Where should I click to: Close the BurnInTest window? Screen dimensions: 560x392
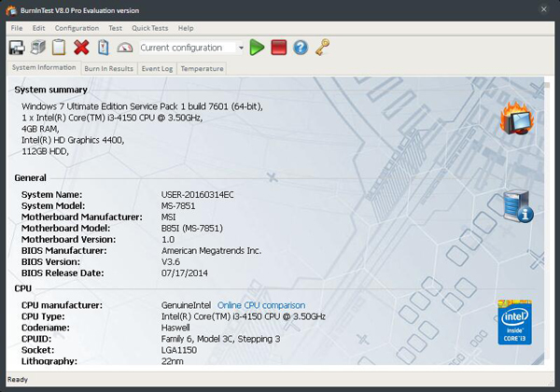(x=543, y=9)
